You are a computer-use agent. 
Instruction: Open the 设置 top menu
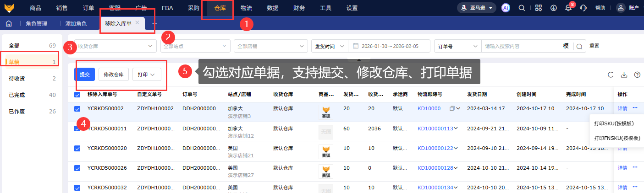(x=352, y=8)
